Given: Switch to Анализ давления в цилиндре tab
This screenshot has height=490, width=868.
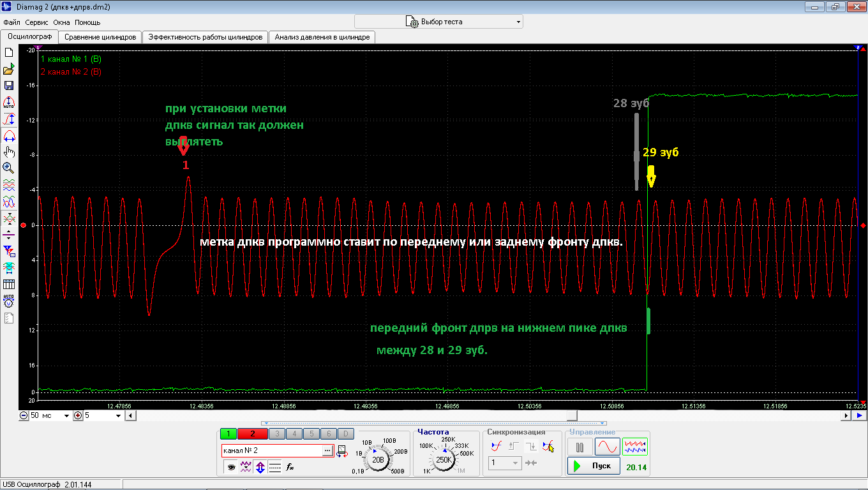Looking at the screenshot, I should [322, 37].
